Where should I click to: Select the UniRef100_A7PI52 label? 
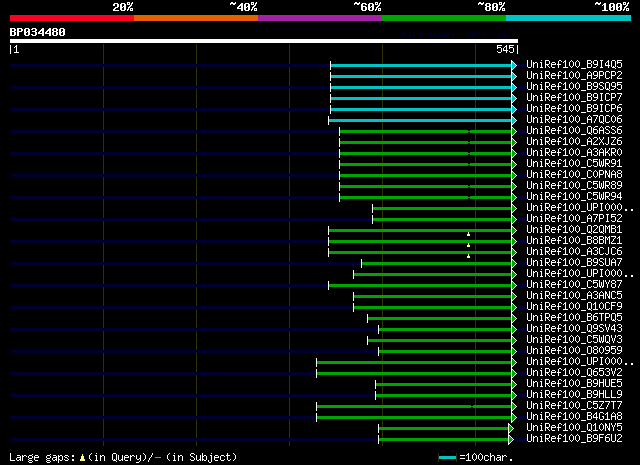coord(574,218)
